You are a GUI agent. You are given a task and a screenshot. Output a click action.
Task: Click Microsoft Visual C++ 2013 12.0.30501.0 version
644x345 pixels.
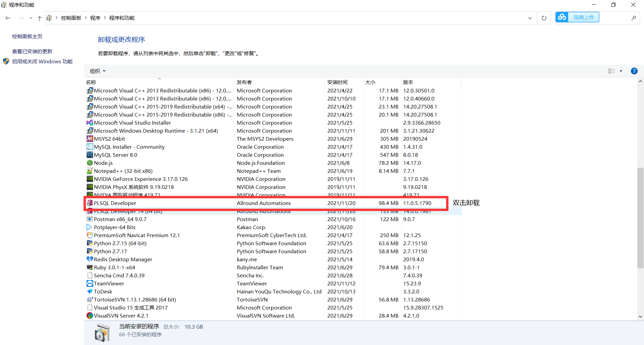(419, 90)
